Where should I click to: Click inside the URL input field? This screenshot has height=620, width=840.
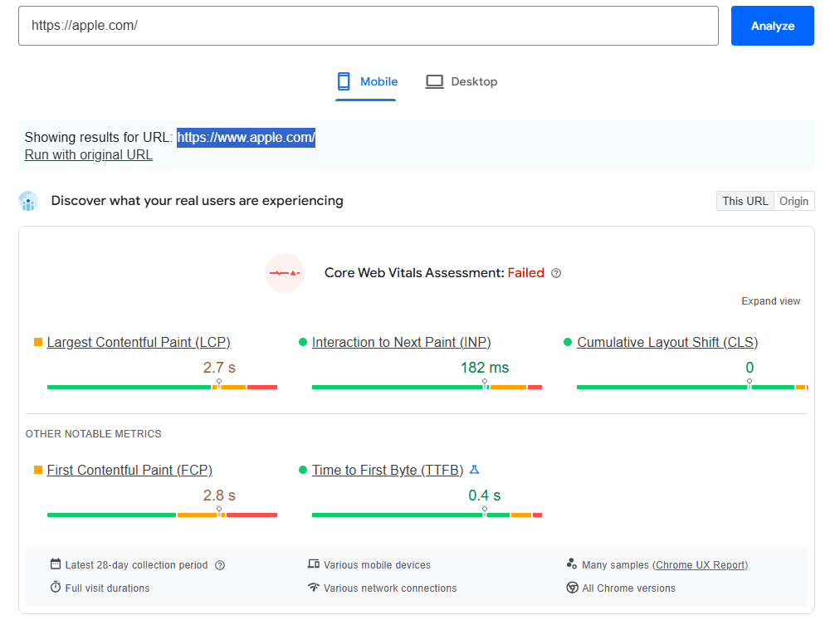369,26
